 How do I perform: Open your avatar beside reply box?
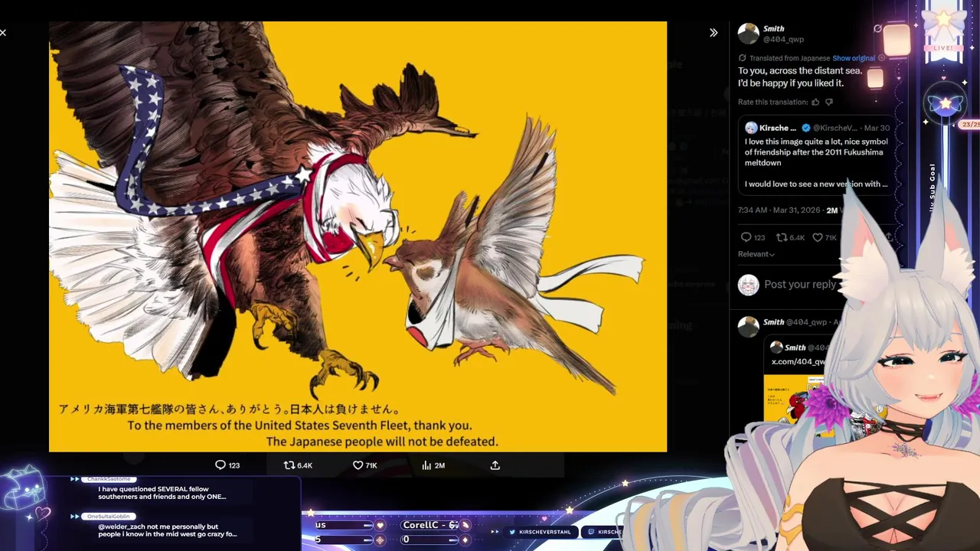pyautogui.click(x=748, y=285)
